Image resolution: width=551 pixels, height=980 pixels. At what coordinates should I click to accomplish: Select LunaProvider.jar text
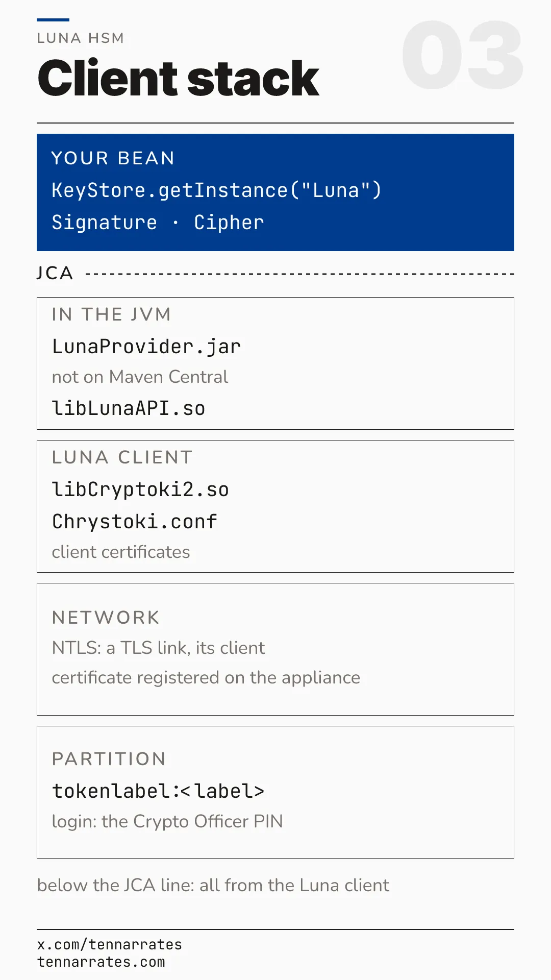click(146, 347)
